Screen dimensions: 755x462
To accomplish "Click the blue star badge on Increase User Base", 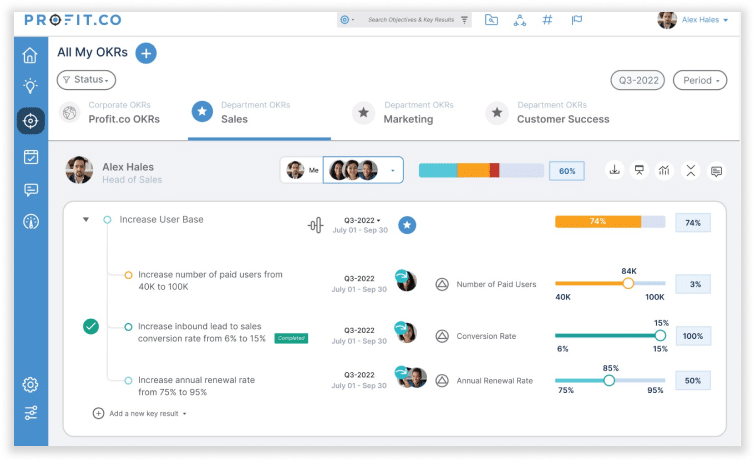I will click(x=407, y=225).
